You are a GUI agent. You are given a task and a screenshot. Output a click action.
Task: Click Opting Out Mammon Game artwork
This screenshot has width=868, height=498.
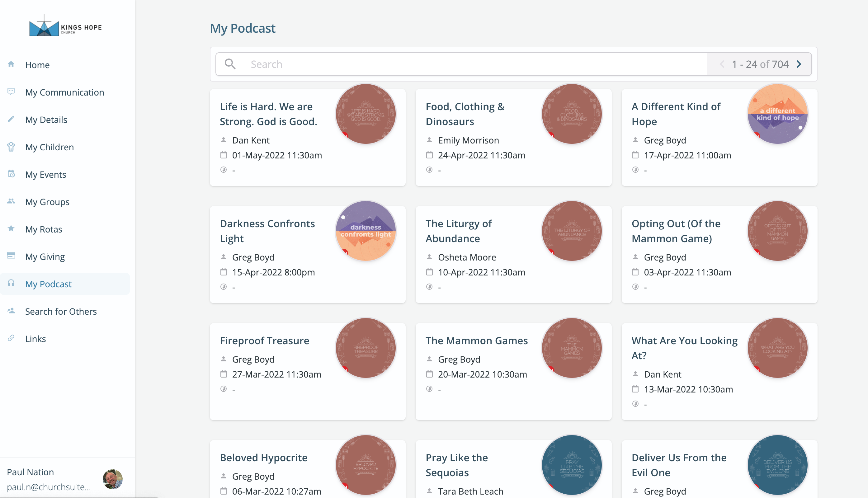click(777, 231)
